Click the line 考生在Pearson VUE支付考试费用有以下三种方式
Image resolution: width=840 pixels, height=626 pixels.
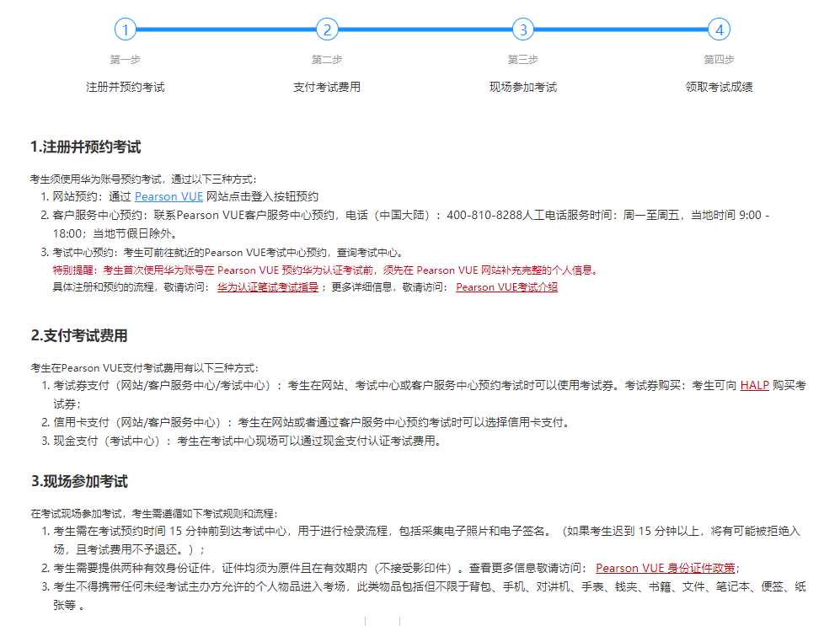pos(145,368)
